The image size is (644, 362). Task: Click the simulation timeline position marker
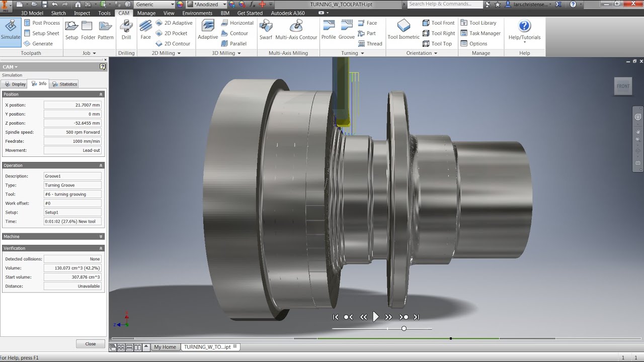(451, 338)
